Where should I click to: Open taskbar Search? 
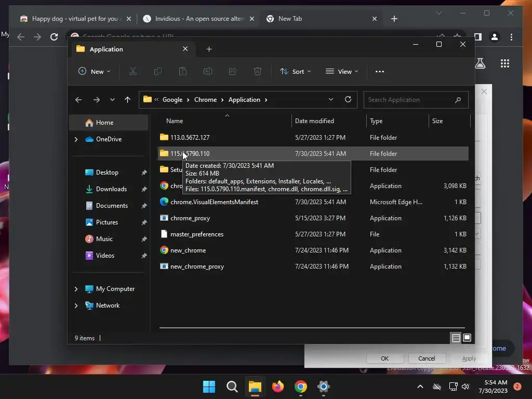tap(232, 387)
